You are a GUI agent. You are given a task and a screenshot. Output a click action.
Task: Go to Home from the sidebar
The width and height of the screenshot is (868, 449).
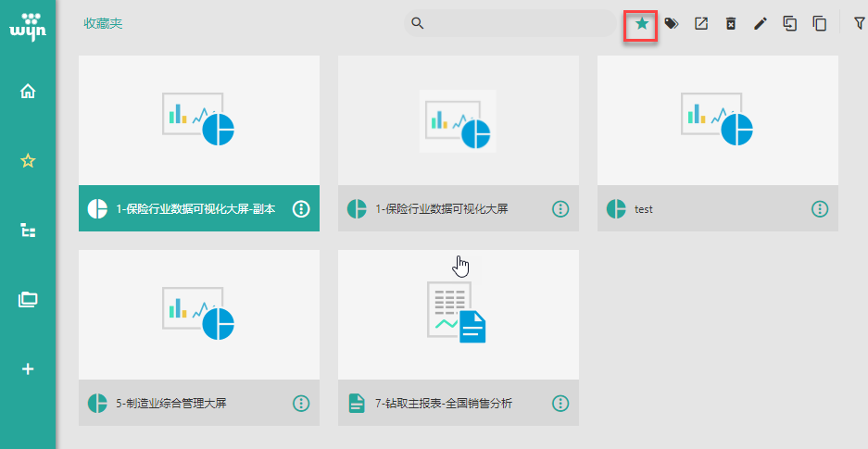(x=28, y=91)
